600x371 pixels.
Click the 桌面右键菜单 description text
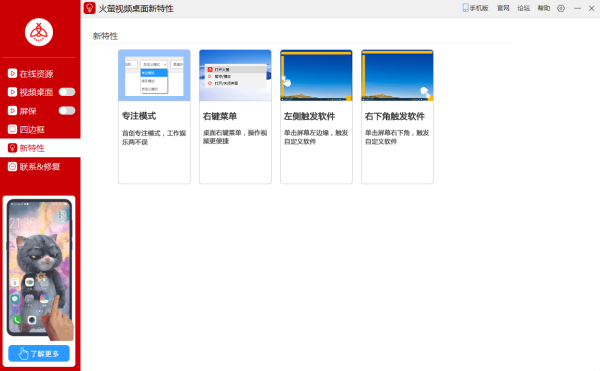pyautogui.click(x=235, y=137)
